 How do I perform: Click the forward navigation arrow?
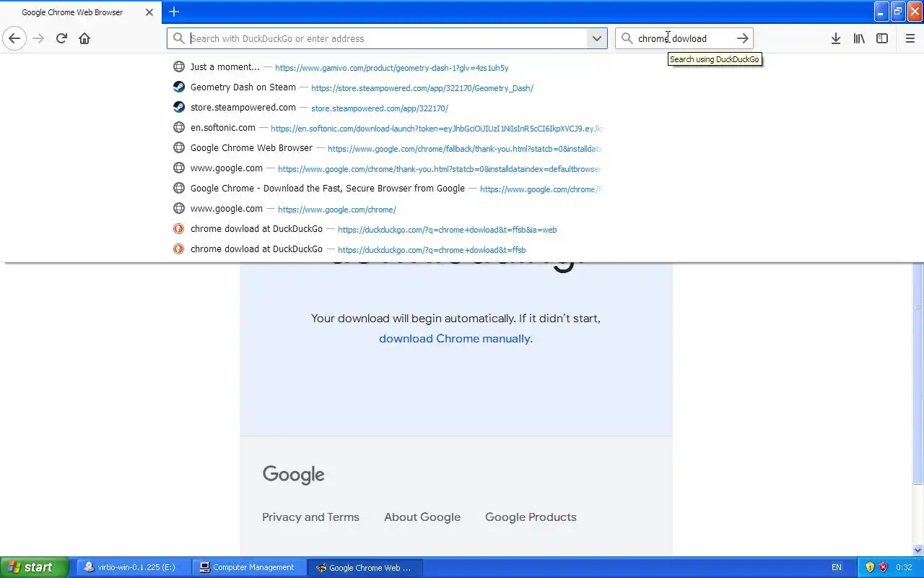click(x=38, y=38)
